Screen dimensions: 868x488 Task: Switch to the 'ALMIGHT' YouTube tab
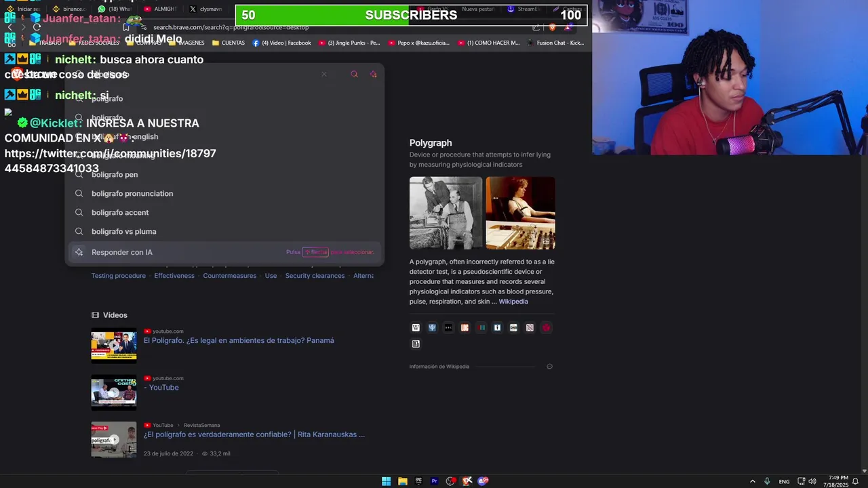coord(160,9)
